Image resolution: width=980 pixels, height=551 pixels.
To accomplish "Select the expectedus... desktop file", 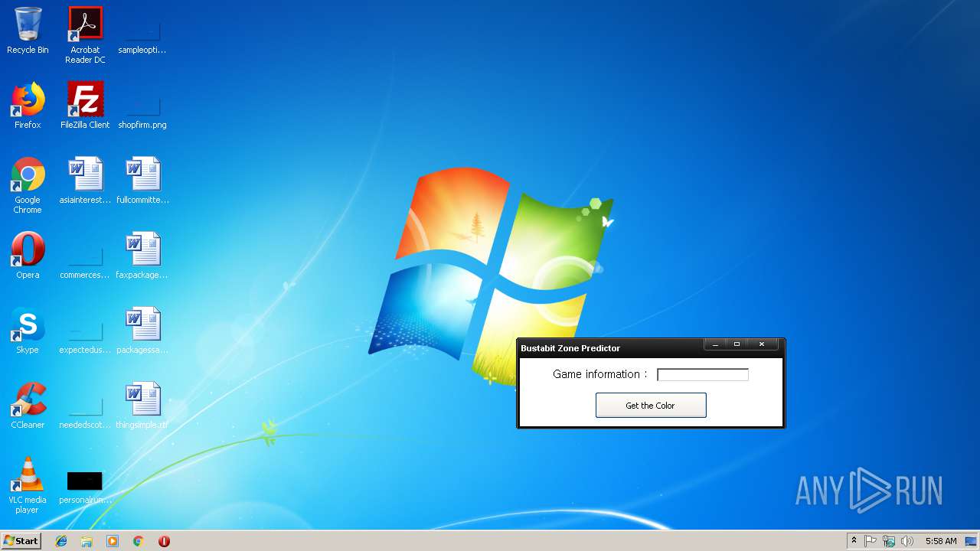I will pyautogui.click(x=85, y=335).
